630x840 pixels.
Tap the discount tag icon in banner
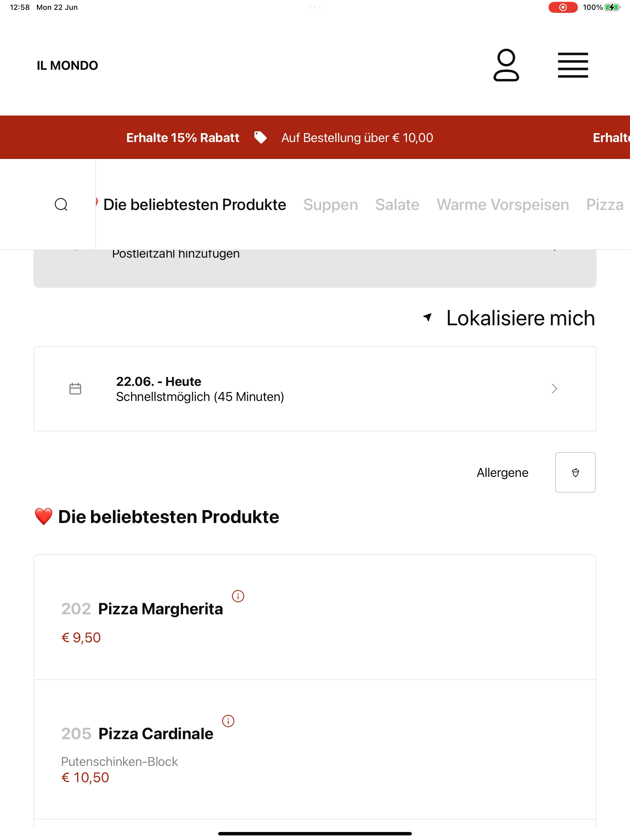coord(260,137)
